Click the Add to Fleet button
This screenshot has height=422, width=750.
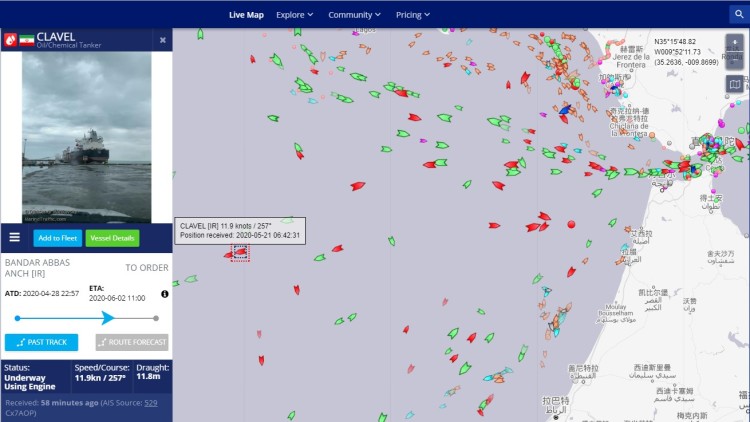click(x=57, y=238)
